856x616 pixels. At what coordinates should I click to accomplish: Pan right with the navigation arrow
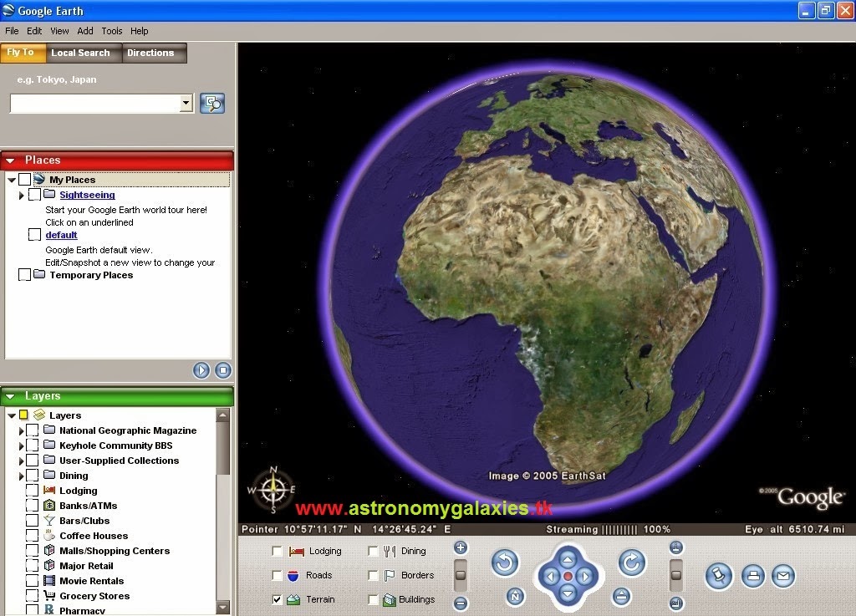point(585,576)
